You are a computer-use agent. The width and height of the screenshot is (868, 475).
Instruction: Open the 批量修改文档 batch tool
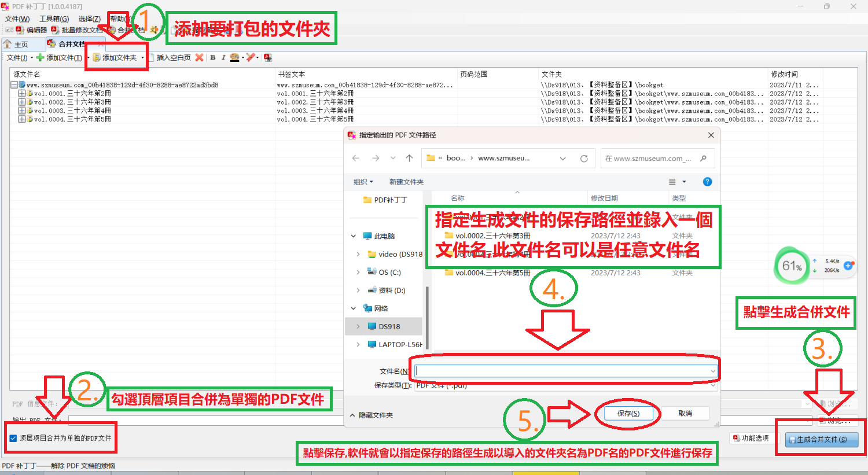[77, 30]
